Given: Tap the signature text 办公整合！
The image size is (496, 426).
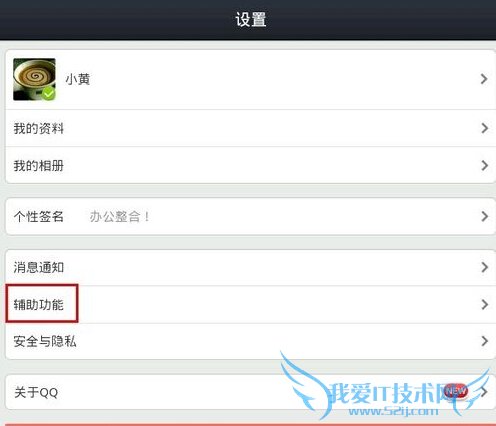Looking at the screenshot, I should pos(120,217).
